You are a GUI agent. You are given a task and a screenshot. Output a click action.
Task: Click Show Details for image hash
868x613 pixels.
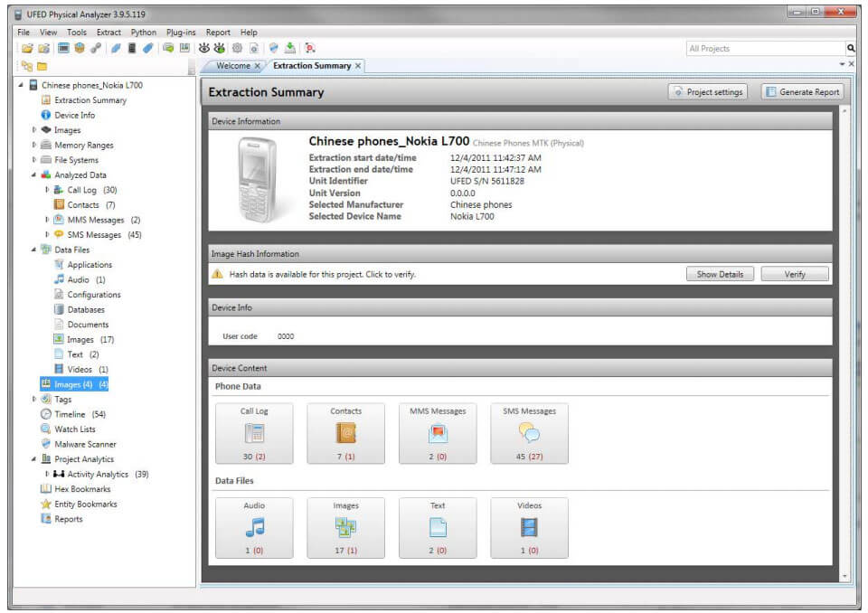[x=720, y=274]
